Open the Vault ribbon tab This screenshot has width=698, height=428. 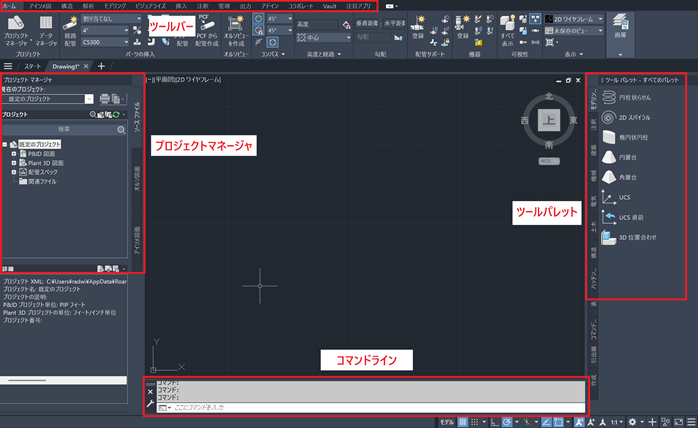329,6
